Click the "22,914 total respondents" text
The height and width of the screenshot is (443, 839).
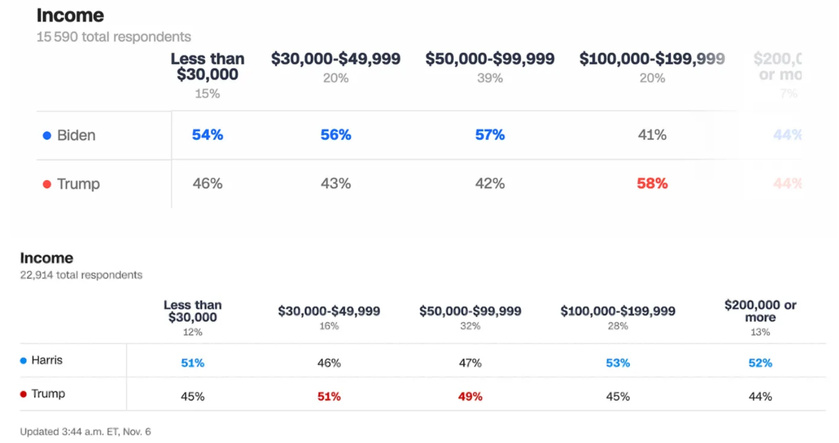tap(81, 274)
